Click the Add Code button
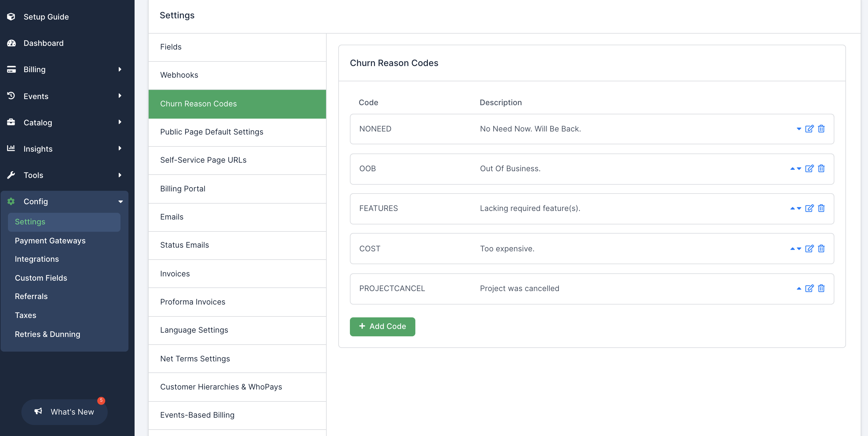 382,326
